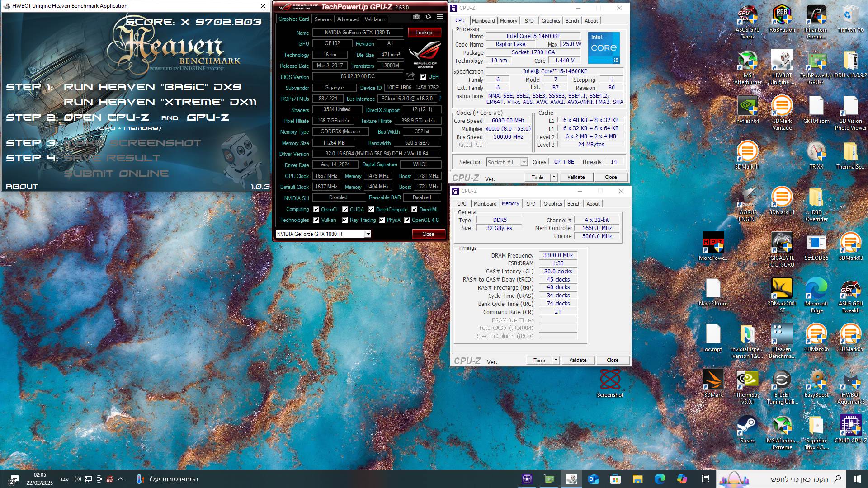Open the MorePower desktop icon
The width and height of the screenshot is (868, 488).
click(x=713, y=247)
